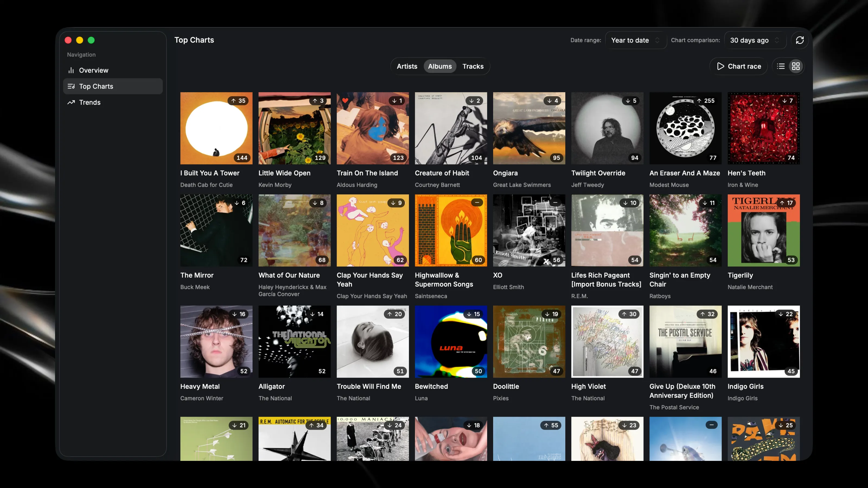Click the down 6 badge on The Mirror

pyautogui.click(x=240, y=203)
